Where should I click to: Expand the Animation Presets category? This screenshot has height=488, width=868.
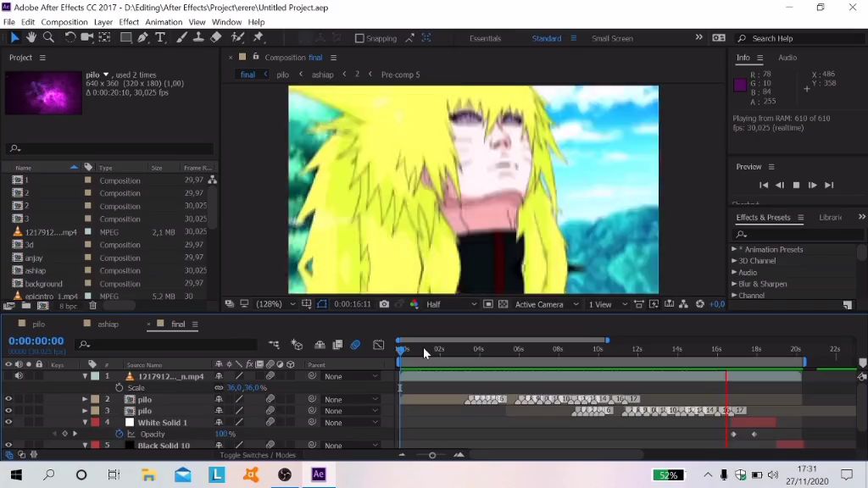(x=734, y=250)
